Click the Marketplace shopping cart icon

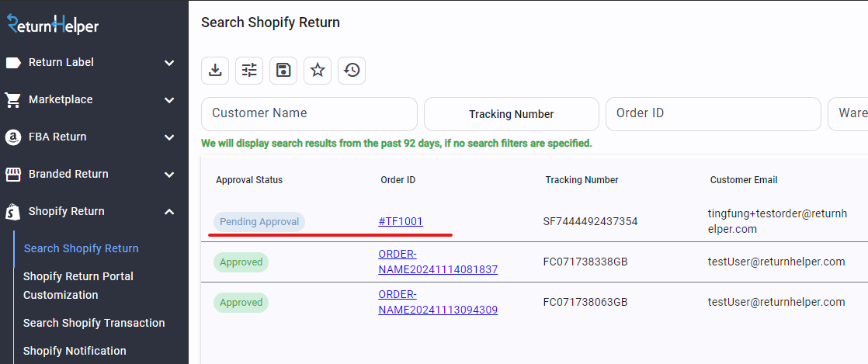(x=12, y=100)
